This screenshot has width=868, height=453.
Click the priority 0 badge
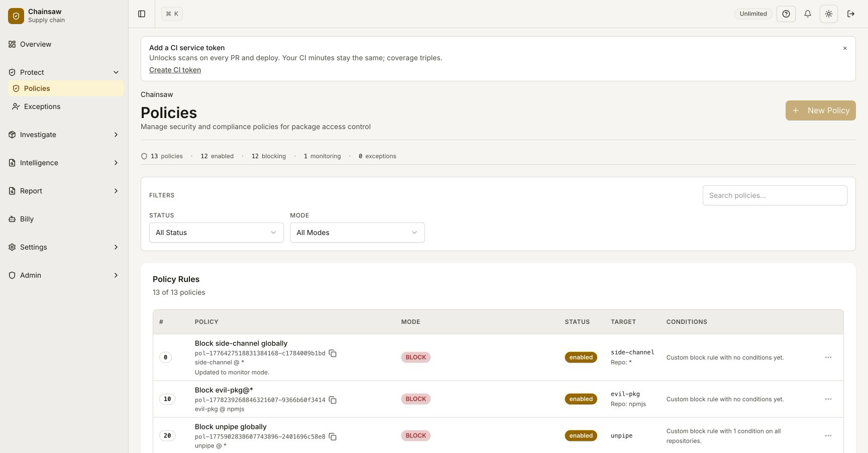(x=165, y=358)
